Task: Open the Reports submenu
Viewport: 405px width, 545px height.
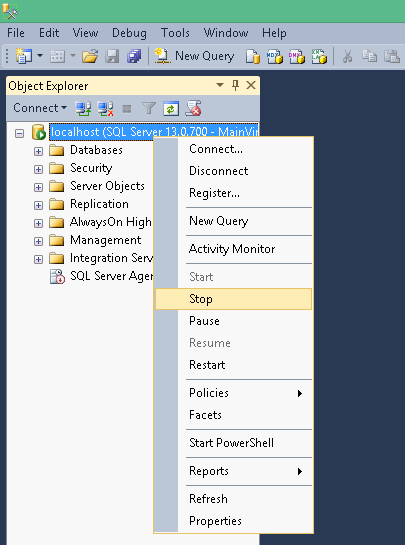Action: click(233, 471)
